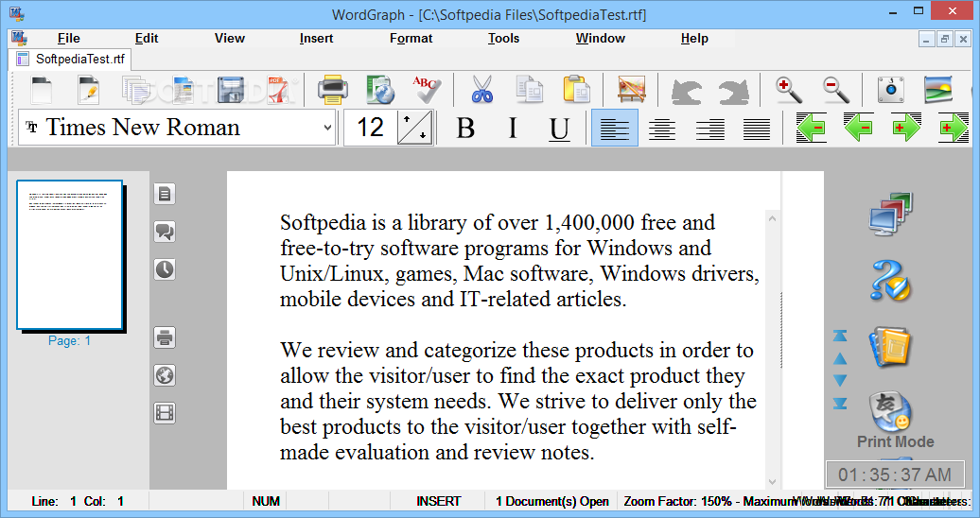
Task: Copy selection with the copy icon
Action: point(530,90)
